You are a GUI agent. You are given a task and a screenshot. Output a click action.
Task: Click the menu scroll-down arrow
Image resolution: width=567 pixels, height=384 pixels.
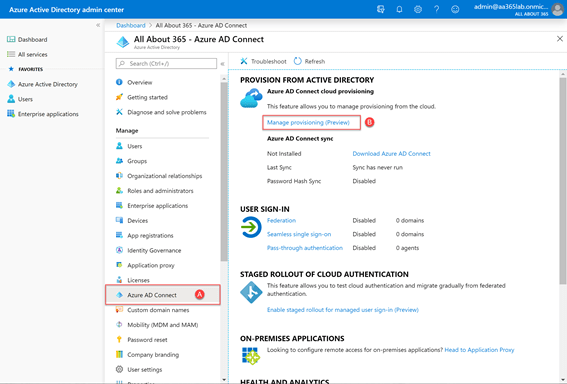coord(224,380)
